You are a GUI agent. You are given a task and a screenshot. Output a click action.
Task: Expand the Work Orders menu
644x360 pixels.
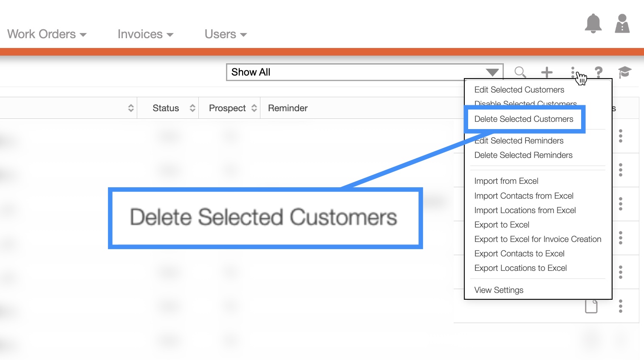point(47,34)
